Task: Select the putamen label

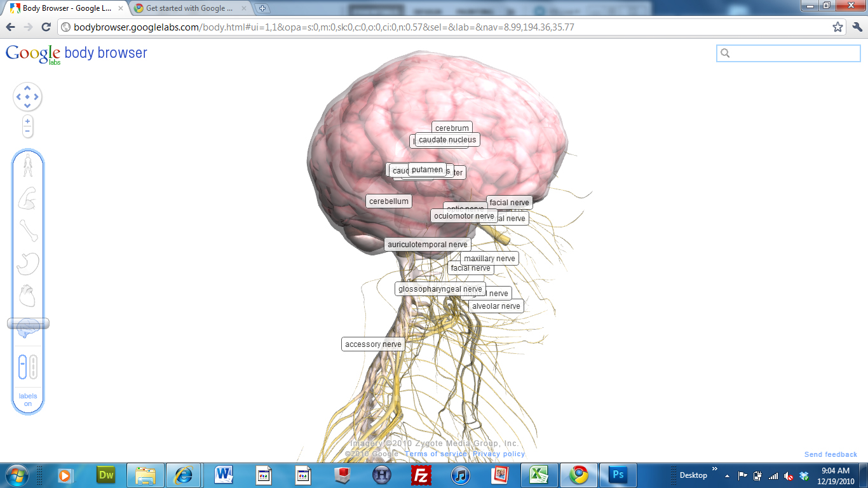Action: [x=427, y=170]
